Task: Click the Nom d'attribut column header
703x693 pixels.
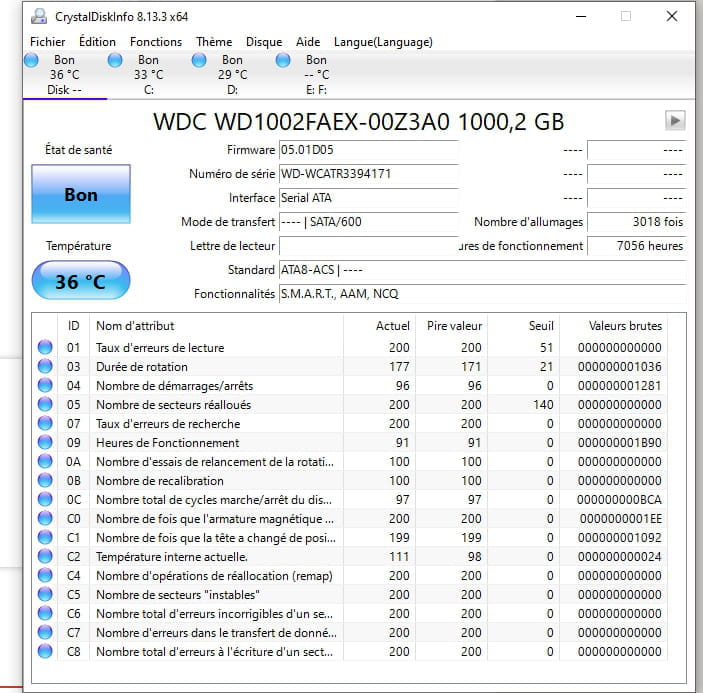Action: (x=217, y=326)
